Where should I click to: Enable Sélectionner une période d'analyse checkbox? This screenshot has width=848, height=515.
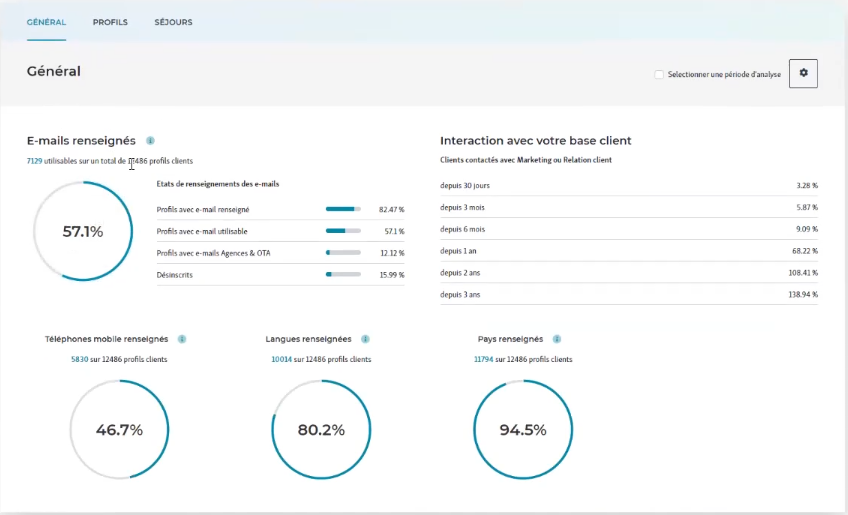658,74
